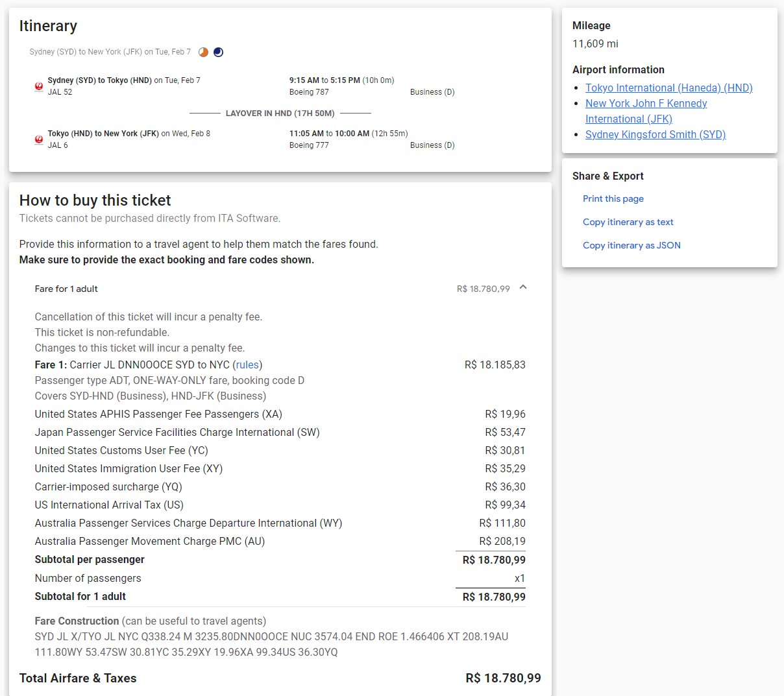Screen dimensions: 784x696
Task: Click the 'How to buy this ticket' heading
Action: (x=95, y=200)
